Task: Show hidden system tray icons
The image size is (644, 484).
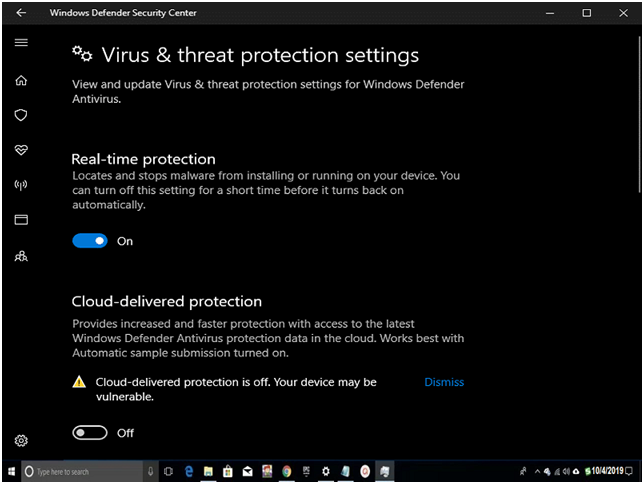Action: 537,471
